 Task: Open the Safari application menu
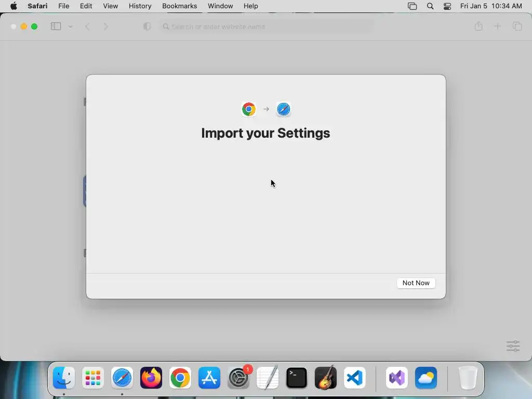[37, 6]
